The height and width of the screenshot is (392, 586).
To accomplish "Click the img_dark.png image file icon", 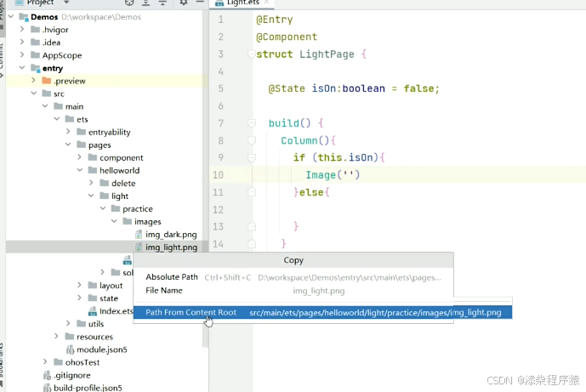I will [139, 235].
